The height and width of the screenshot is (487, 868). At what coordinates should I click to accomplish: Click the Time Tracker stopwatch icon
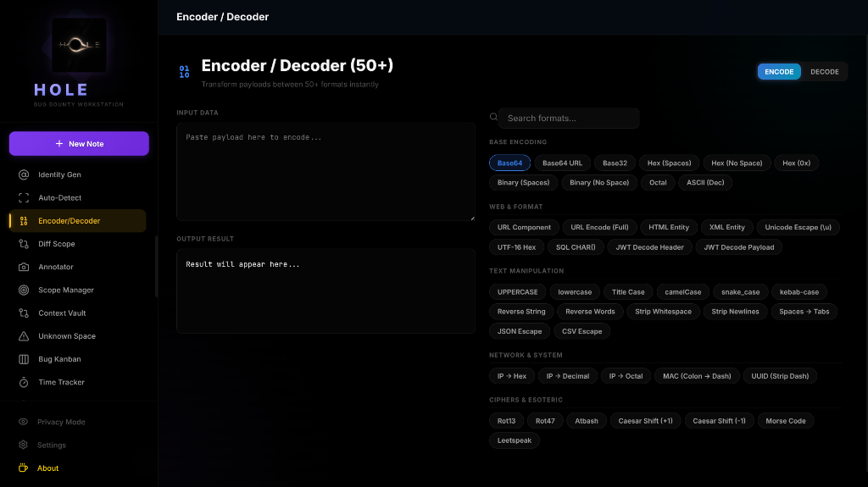23,383
